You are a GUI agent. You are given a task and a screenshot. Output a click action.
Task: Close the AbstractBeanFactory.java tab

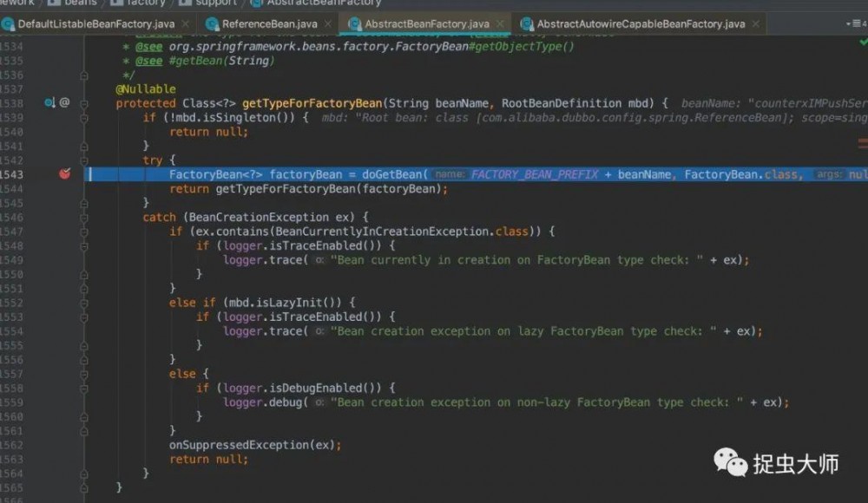pos(500,23)
